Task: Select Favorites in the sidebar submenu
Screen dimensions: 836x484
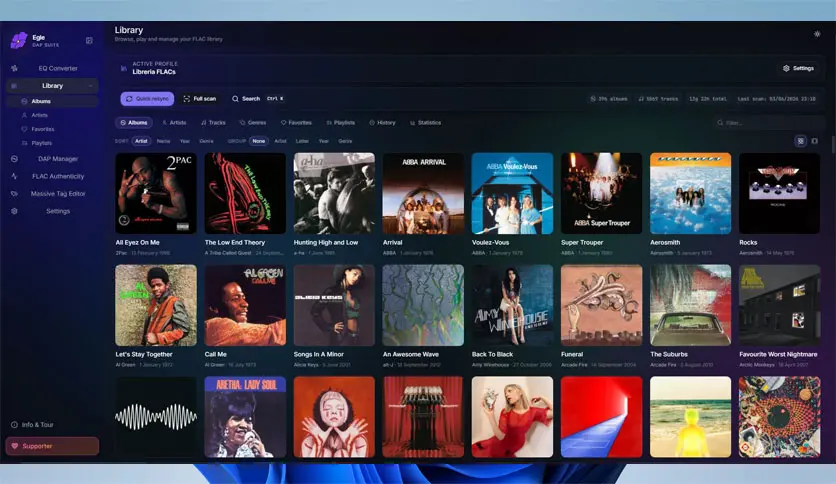Action: pos(52,129)
